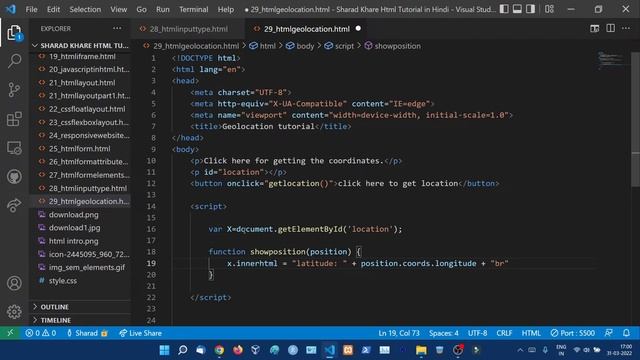Viewport: 640px width, 360px height.
Task: Click the feedback icon in status bar
Action: tap(609, 333)
